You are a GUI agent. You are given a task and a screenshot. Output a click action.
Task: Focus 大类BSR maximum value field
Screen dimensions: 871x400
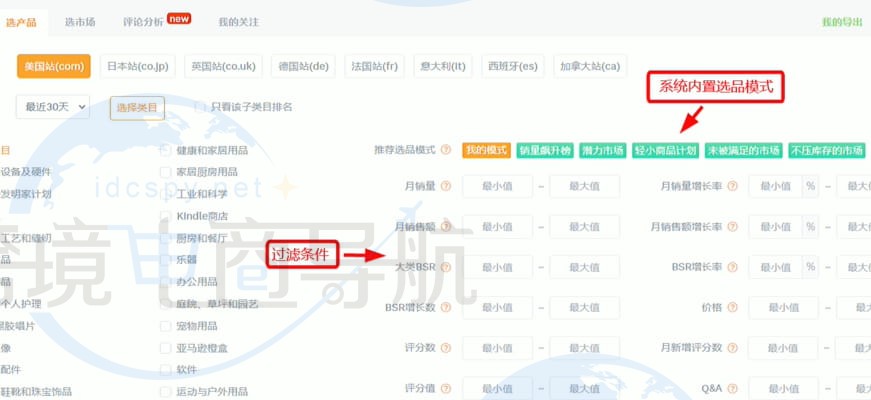coord(584,267)
